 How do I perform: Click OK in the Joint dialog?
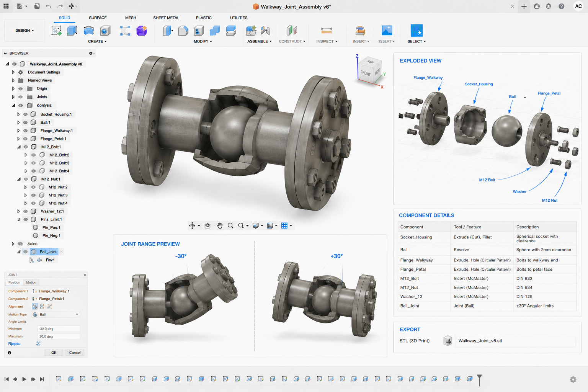(54, 353)
